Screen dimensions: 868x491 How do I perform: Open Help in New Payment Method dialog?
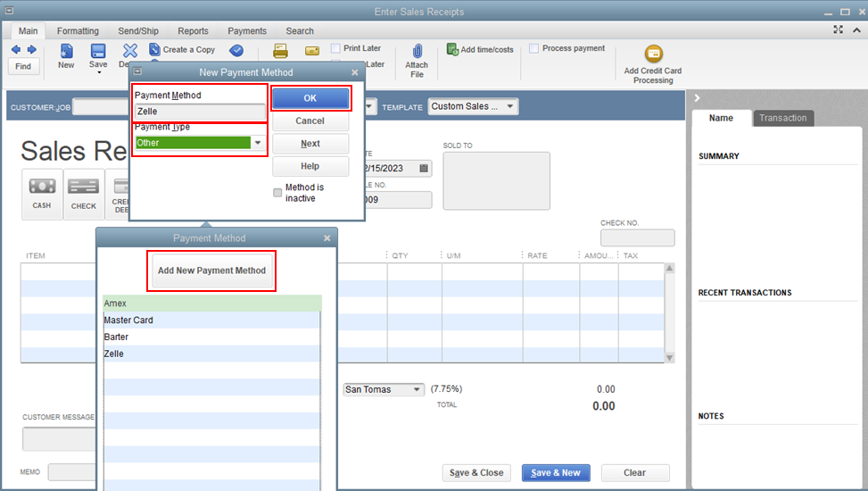(310, 166)
